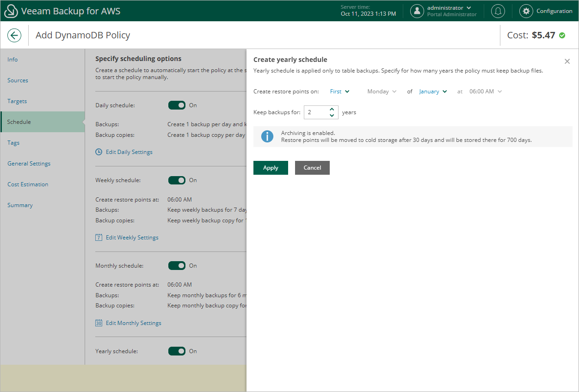Click the Specify scheduling options heading
The height and width of the screenshot is (392, 579).
click(138, 59)
